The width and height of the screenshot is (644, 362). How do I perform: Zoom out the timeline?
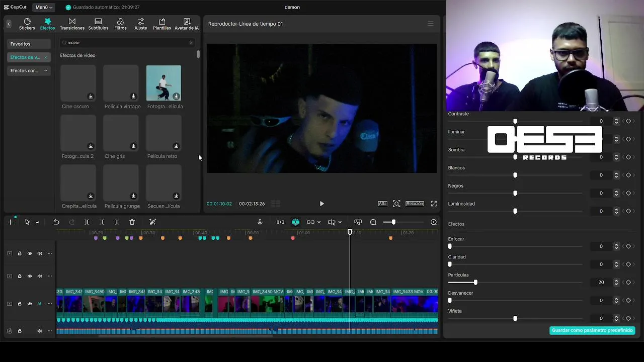[x=373, y=222]
